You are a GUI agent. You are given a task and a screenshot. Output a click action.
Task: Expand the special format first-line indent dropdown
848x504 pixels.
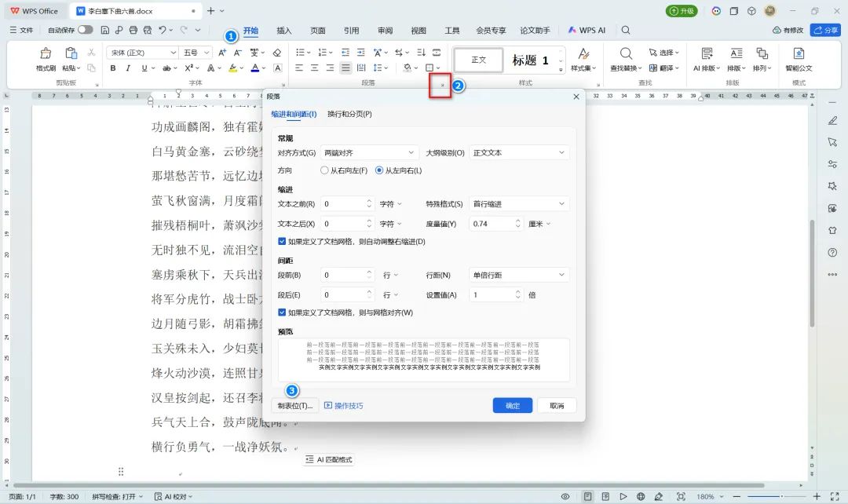[x=519, y=204]
